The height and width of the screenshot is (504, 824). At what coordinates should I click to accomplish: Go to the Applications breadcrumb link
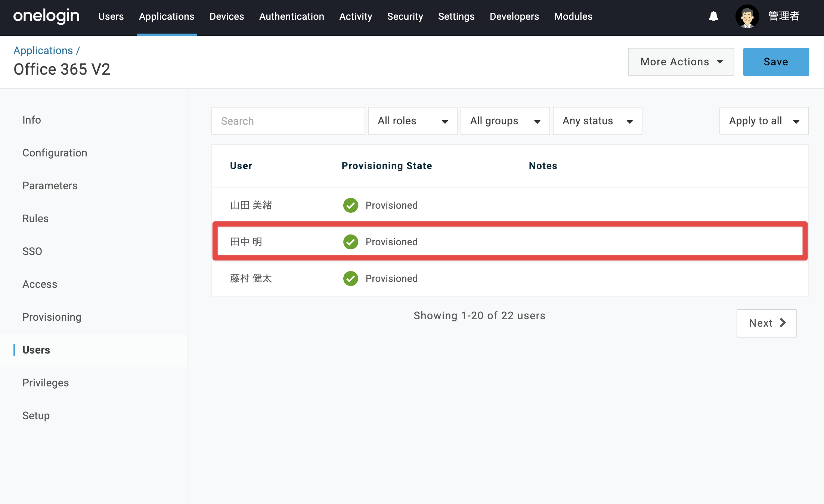coord(43,50)
